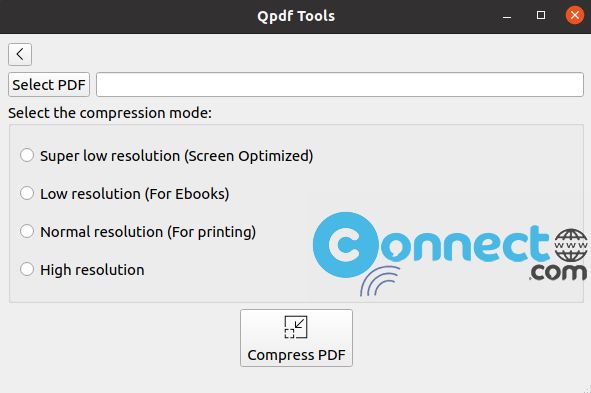Pick the High resolution radio button
This screenshot has width=591, height=393.
point(27,269)
